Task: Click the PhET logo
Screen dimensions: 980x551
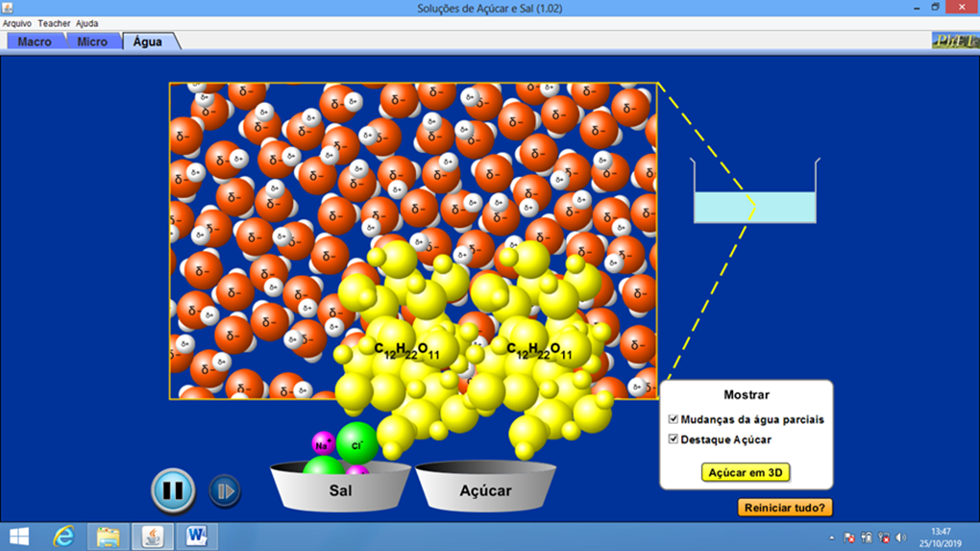Action: pos(953,41)
